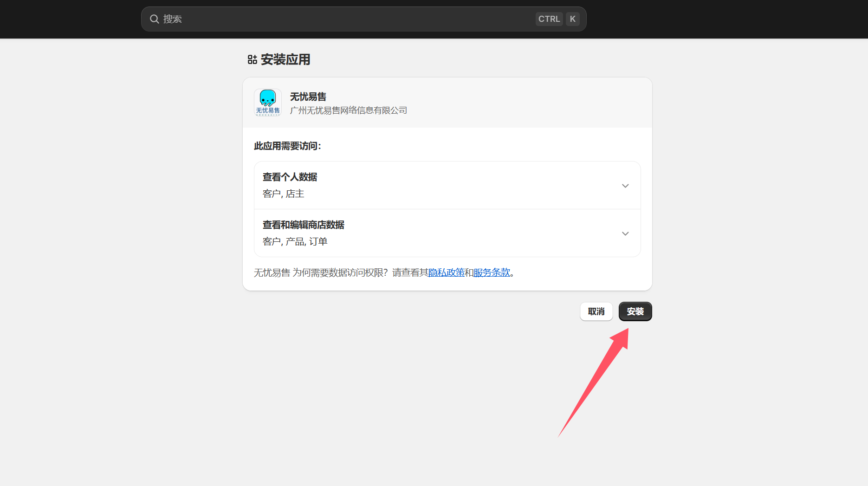The width and height of the screenshot is (868, 486).
Task: Click the K shortcut key badge
Action: pos(573,19)
